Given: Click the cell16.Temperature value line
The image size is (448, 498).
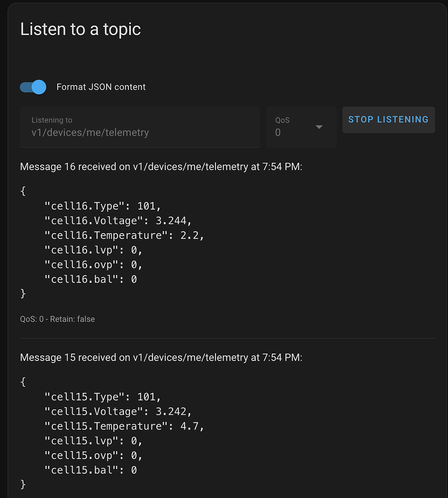Looking at the screenshot, I should point(124,235).
